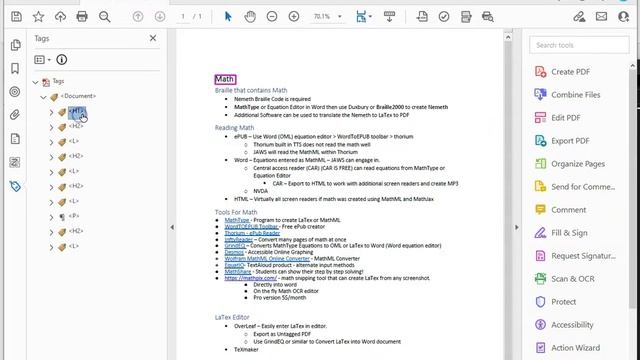The height and width of the screenshot is (360, 640).
Task: Open the Bookmarks sidebar panel
Action: click(x=15, y=68)
